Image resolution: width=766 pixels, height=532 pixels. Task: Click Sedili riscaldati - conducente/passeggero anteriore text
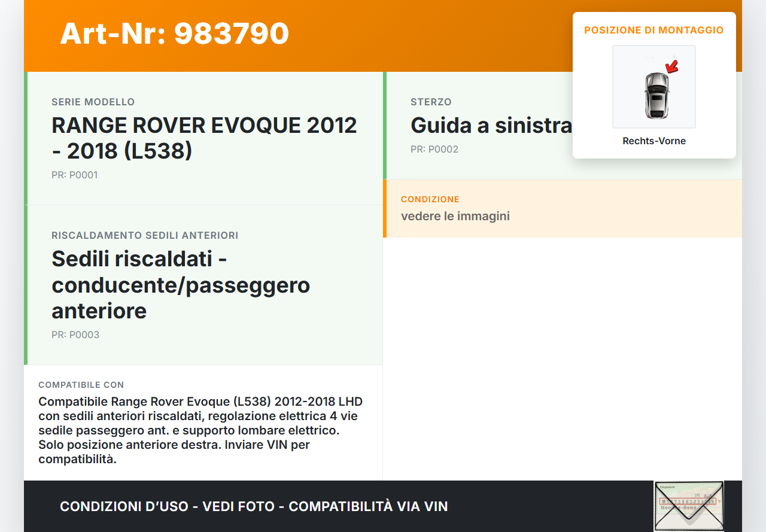coord(181,285)
